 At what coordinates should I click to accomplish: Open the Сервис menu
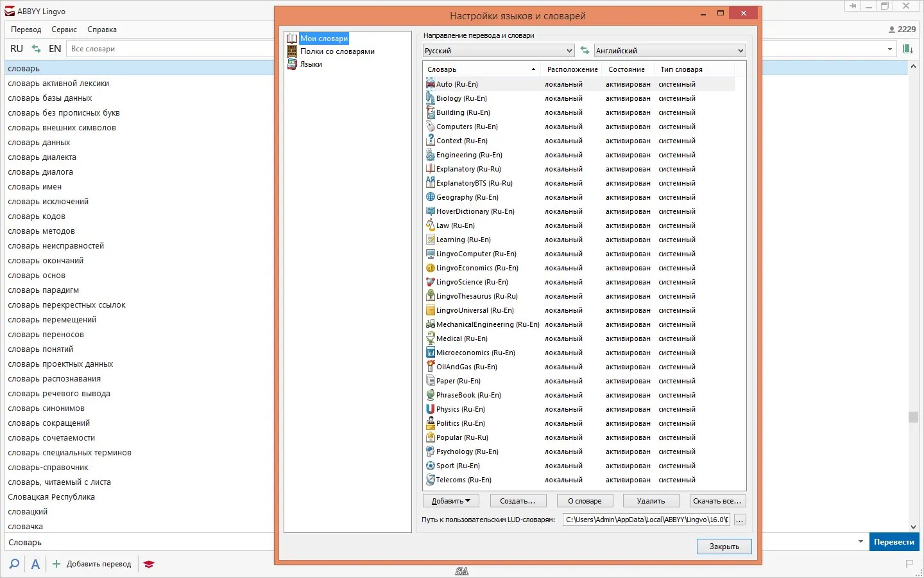pyautogui.click(x=64, y=30)
